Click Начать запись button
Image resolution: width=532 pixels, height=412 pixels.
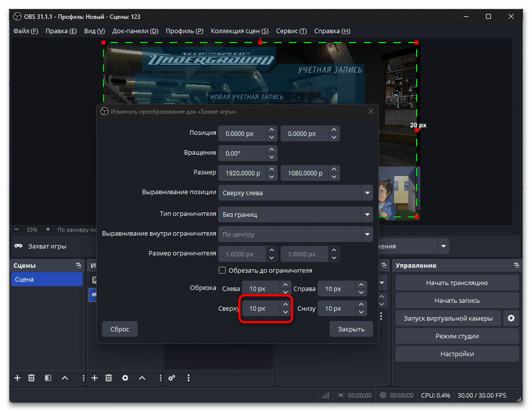pyautogui.click(x=457, y=301)
